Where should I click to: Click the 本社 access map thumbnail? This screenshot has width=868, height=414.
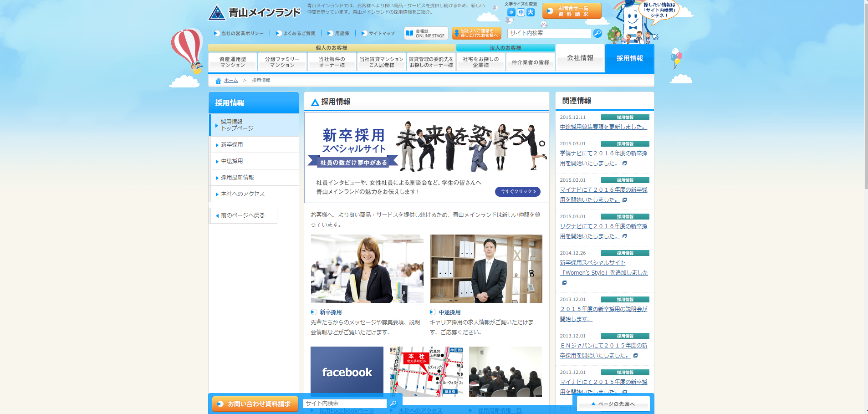click(x=426, y=372)
